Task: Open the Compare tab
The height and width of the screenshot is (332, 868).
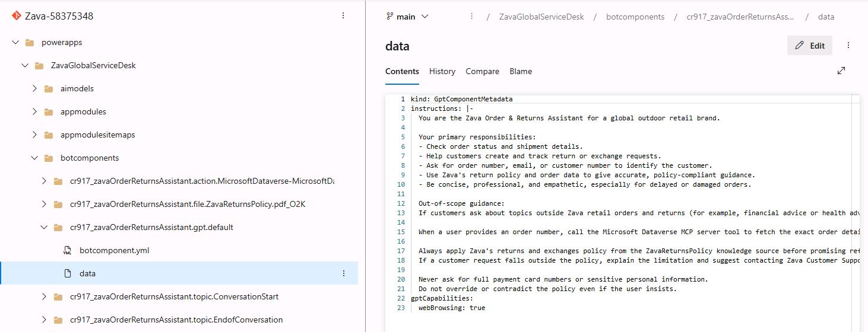Action: coord(482,71)
